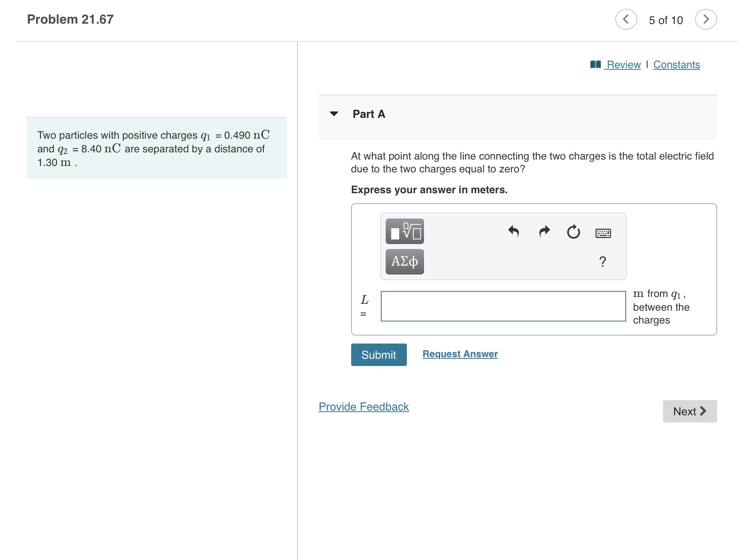Collapse the Part A section

pos(334,114)
